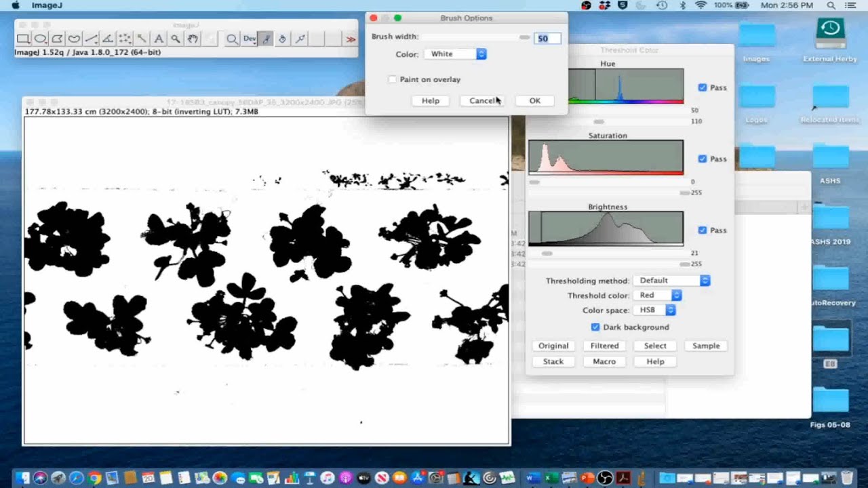Viewport: 868px width, 488px height.
Task: Click the thresholded canopy image canvas
Action: (x=267, y=281)
